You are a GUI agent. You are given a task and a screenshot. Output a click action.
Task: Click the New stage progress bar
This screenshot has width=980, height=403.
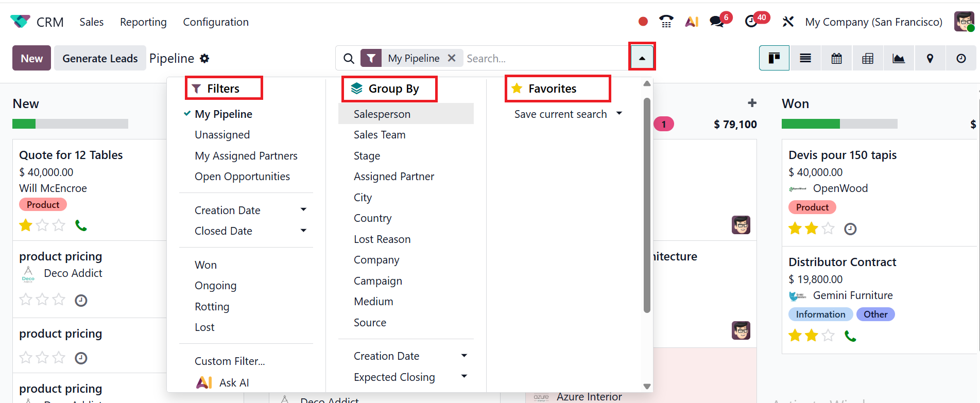70,124
